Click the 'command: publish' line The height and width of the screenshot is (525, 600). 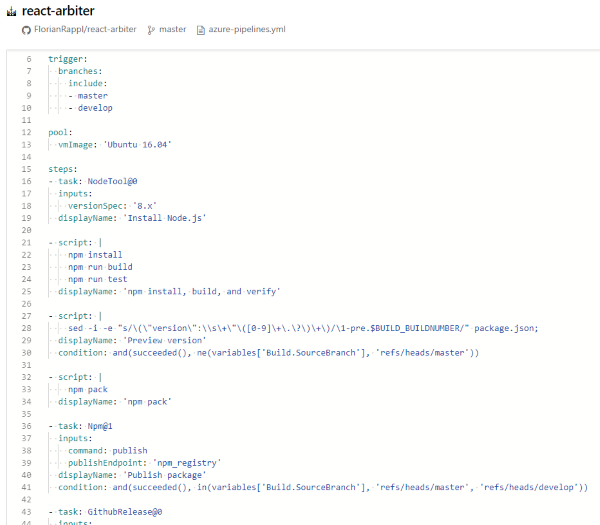pos(108,451)
